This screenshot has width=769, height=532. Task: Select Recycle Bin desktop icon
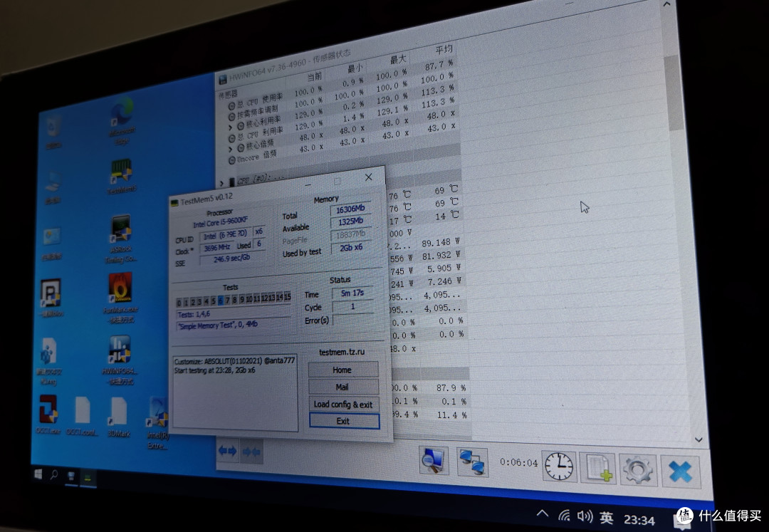click(x=53, y=132)
